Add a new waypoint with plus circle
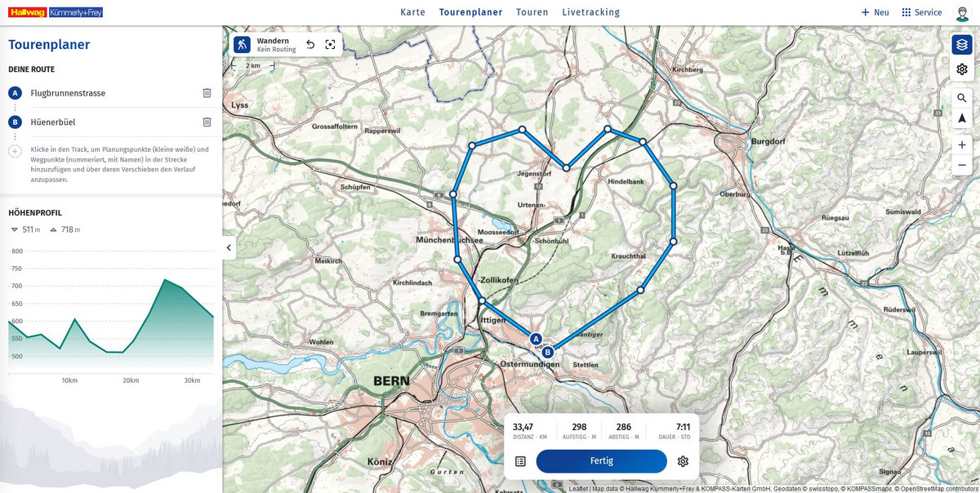The height and width of the screenshot is (493, 980). tap(15, 151)
